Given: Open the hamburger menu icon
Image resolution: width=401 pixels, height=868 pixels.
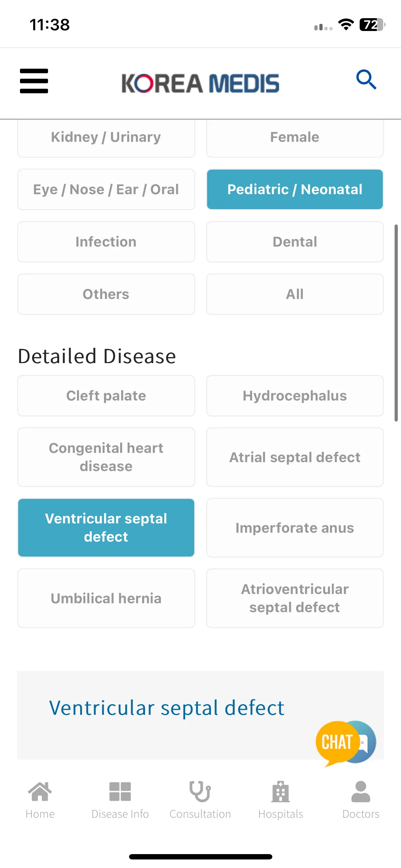Looking at the screenshot, I should pyautogui.click(x=34, y=81).
